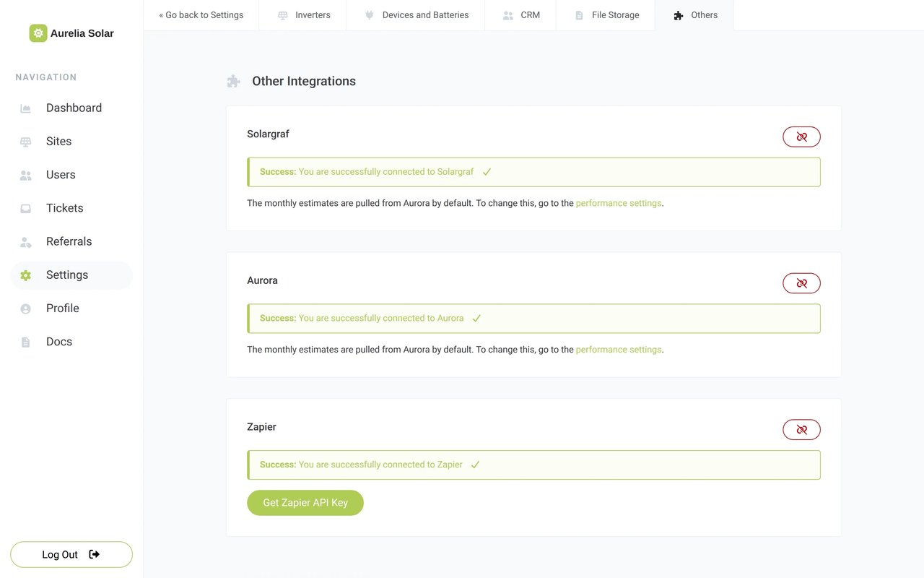924x578 pixels.
Task: Open the Devices and Batteries tab
Action: click(416, 15)
